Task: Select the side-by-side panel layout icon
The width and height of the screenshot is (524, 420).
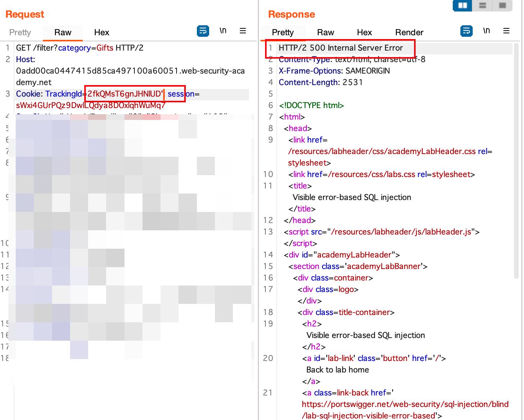Action: (x=462, y=6)
